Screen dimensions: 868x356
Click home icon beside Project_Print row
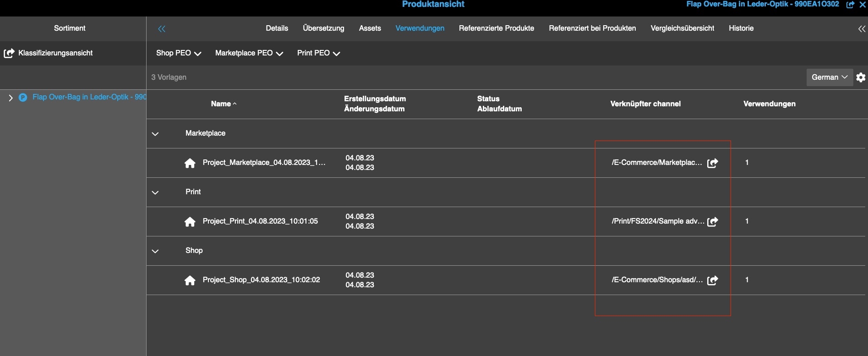[190, 222]
